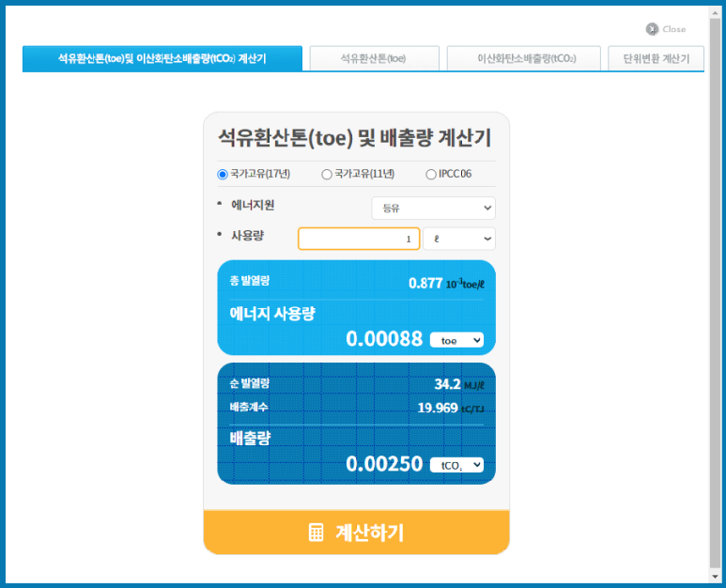Select the 석유환산톤(toe) 및 이산화탄소배출량 계산기 tab

point(162,58)
